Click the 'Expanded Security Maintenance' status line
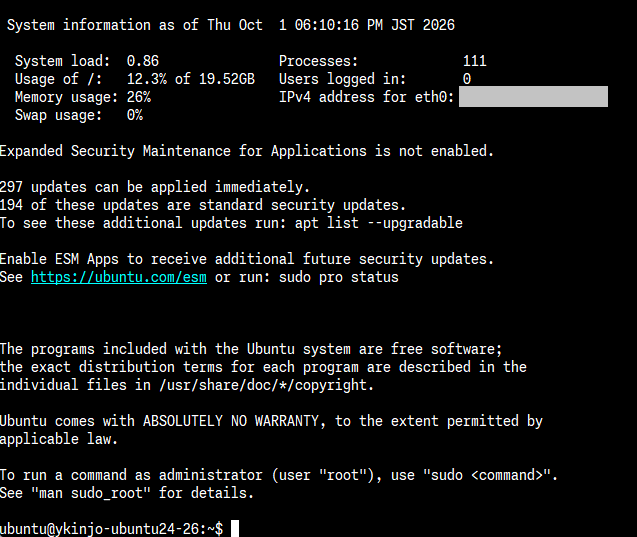The image size is (637, 537). [x=247, y=151]
